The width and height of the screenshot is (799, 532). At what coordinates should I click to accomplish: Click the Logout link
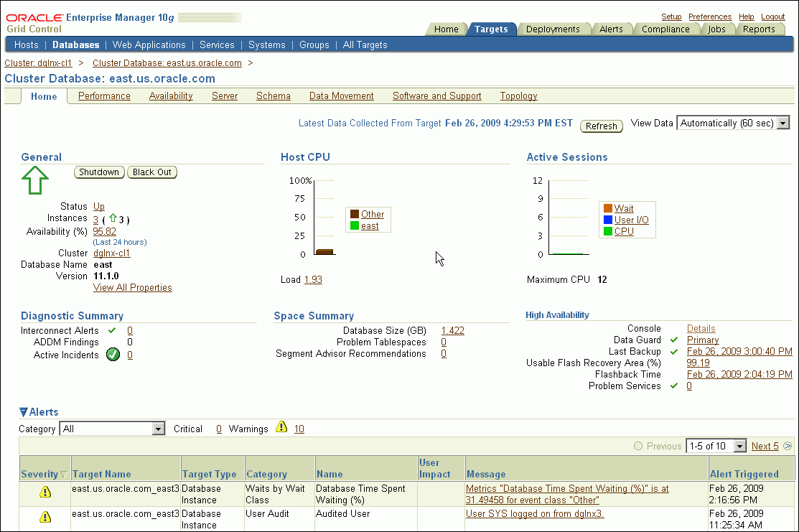pyautogui.click(x=773, y=17)
